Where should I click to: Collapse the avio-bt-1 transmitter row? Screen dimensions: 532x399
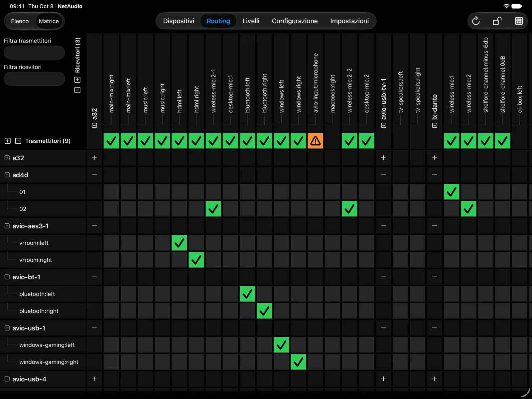7,277
